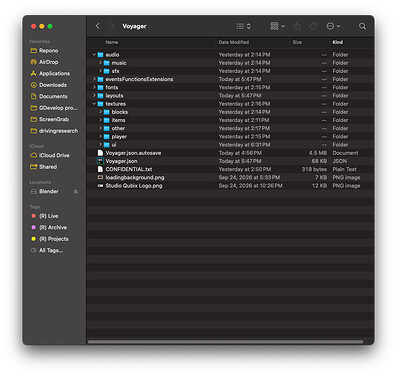Select the sfx folder icon
This screenshot has width=396, height=375.
click(106, 71)
